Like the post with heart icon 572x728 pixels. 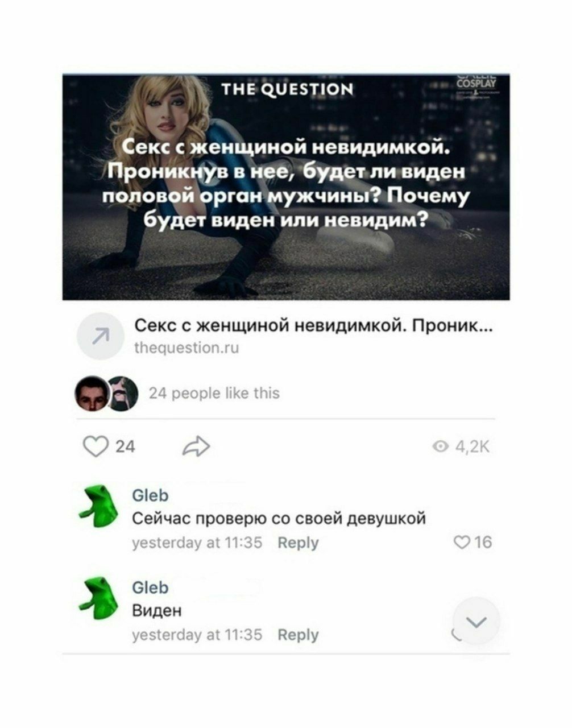tap(95, 446)
